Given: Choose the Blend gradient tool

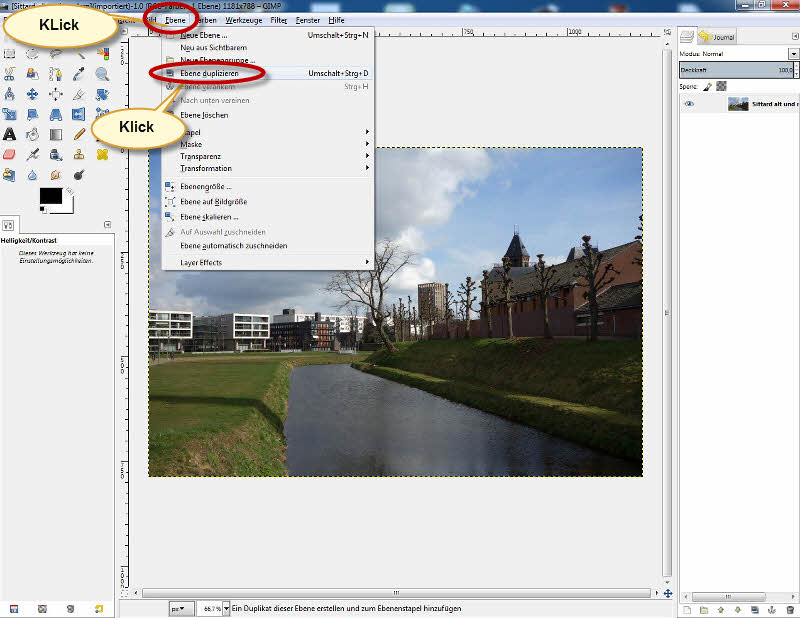Looking at the screenshot, I should click(55, 134).
